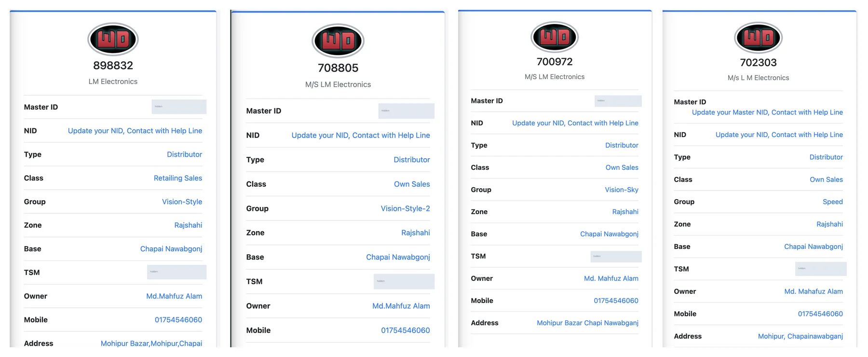Click the hidden TSM field in card 898832

pos(176,272)
